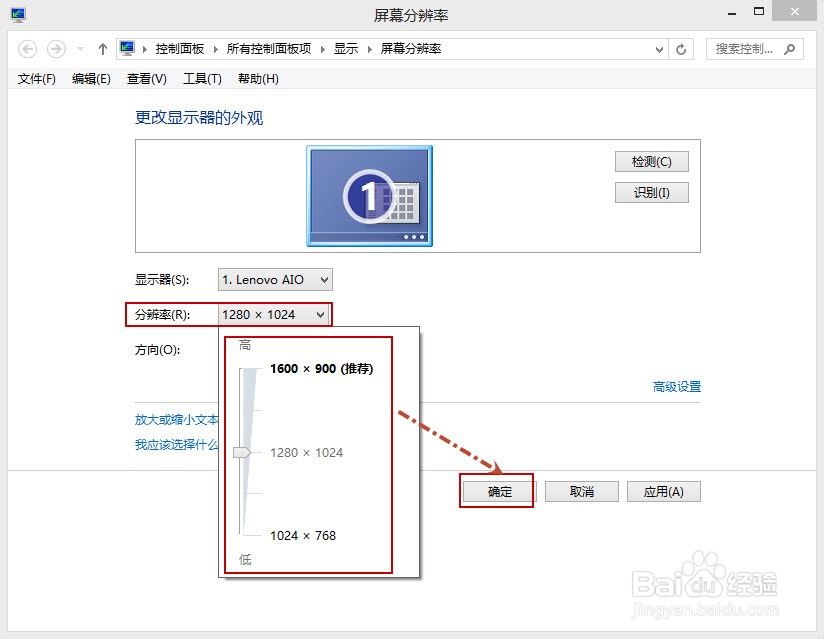Viewport: 824px width, 639px height.
Task: Open the 查看 menu
Action: [x=145, y=79]
